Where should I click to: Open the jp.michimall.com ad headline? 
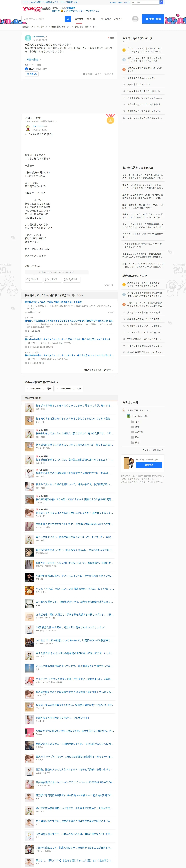[x=53, y=302]
